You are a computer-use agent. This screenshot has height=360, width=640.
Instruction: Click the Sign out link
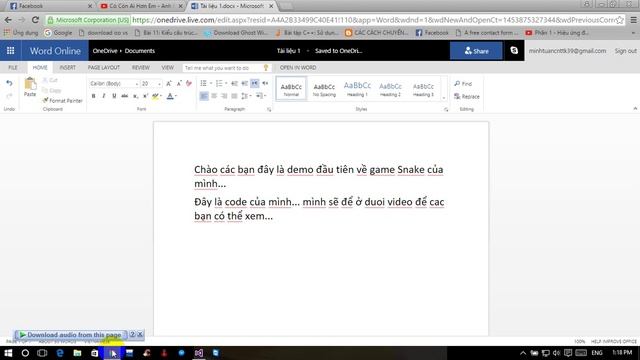pyautogui.click(x=625, y=51)
